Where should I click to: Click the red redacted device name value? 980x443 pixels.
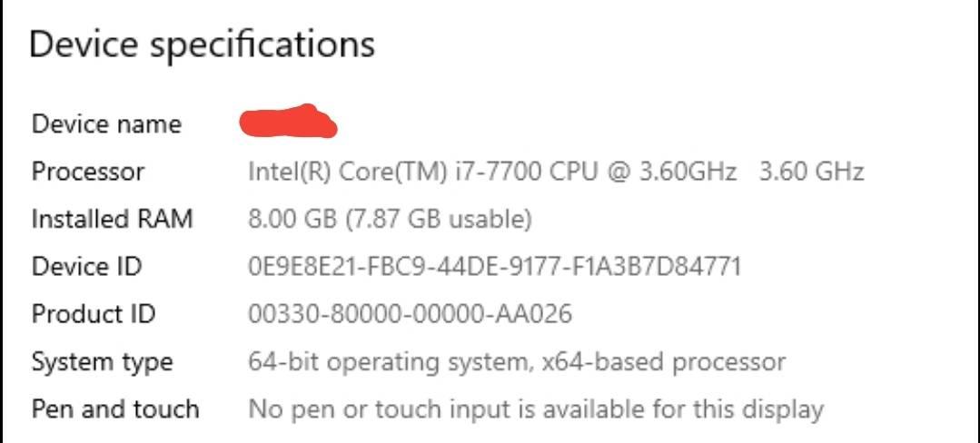point(288,122)
